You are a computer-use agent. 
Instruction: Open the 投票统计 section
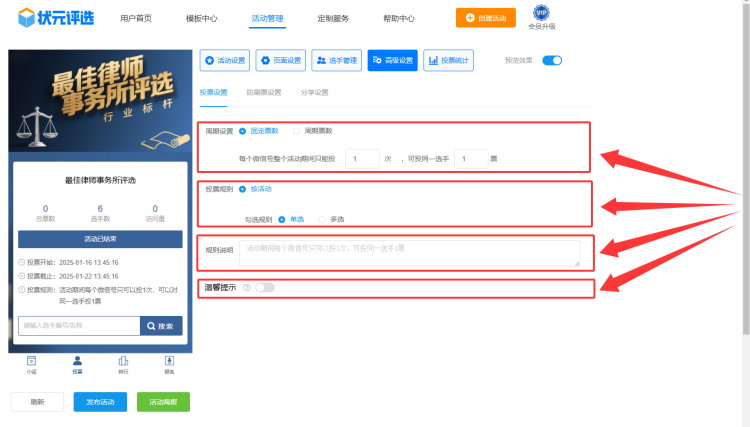pyautogui.click(x=448, y=60)
